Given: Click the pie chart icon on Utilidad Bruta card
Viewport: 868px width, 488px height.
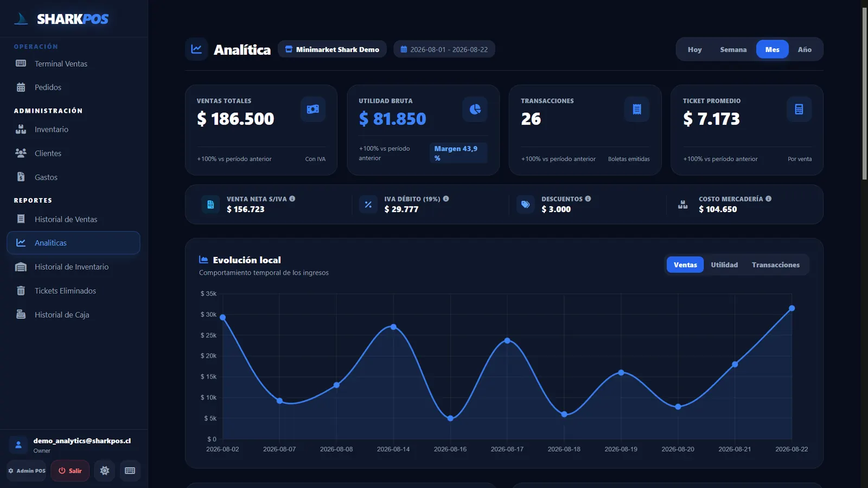Looking at the screenshot, I should pos(475,109).
